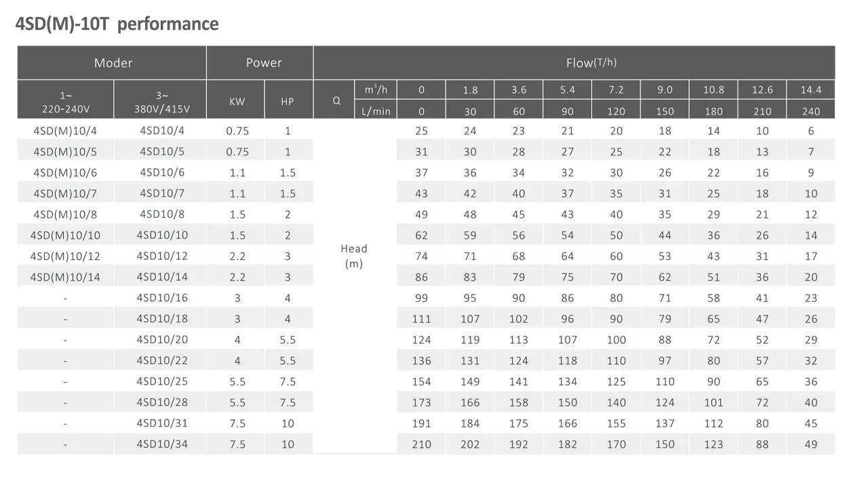Click the "Power" column header

click(x=264, y=62)
